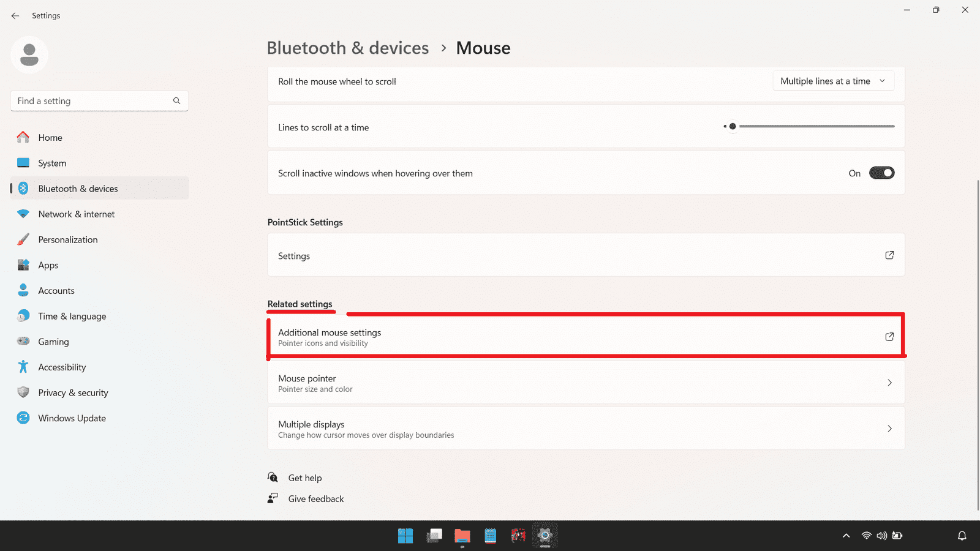The image size is (980, 551).
Task: Open Windows Start menu from taskbar
Action: (x=405, y=536)
